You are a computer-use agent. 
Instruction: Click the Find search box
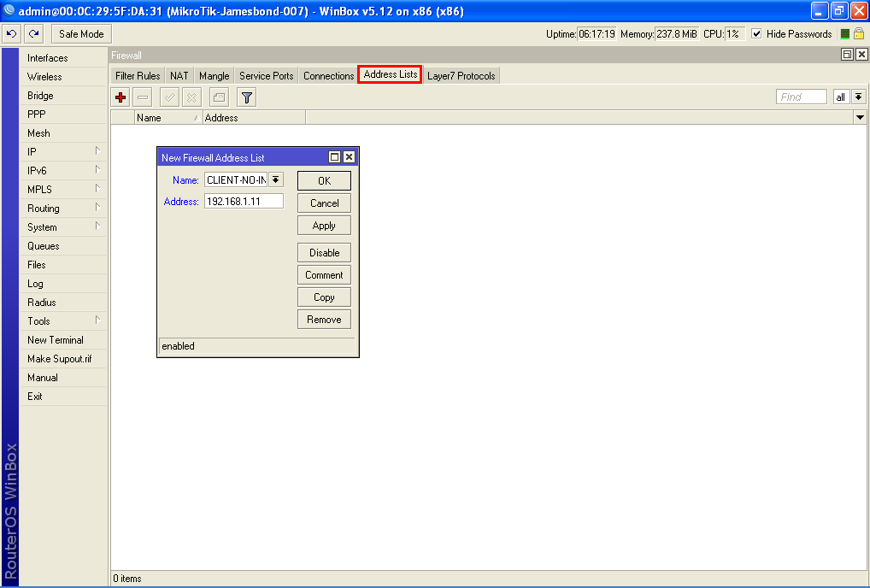[801, 97]
